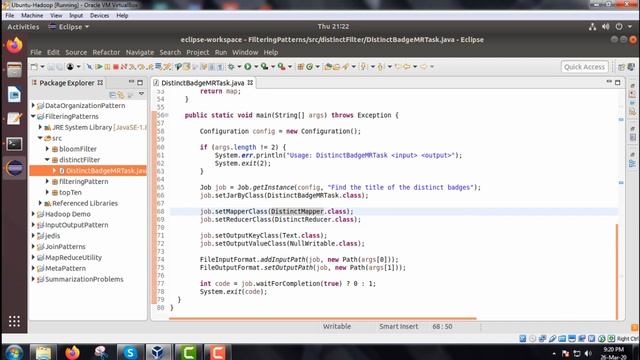Image resolution: width=640 pixels, height=360 pixels.
Task: Click the Activities button in the top bar
Action: coord(23,27)
